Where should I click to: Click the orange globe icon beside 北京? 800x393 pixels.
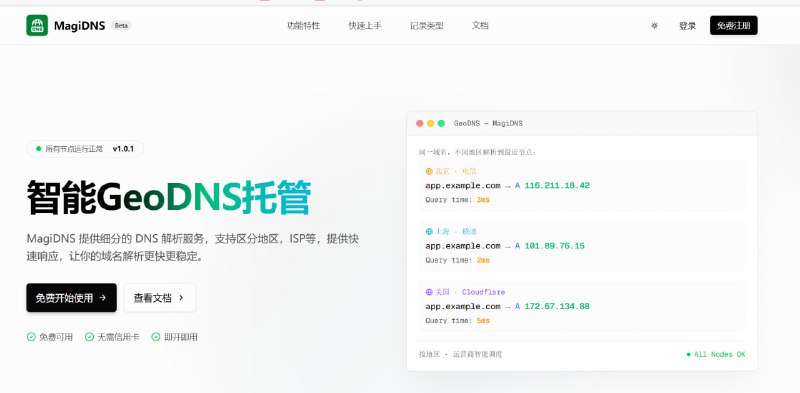(x=429, y=171)
